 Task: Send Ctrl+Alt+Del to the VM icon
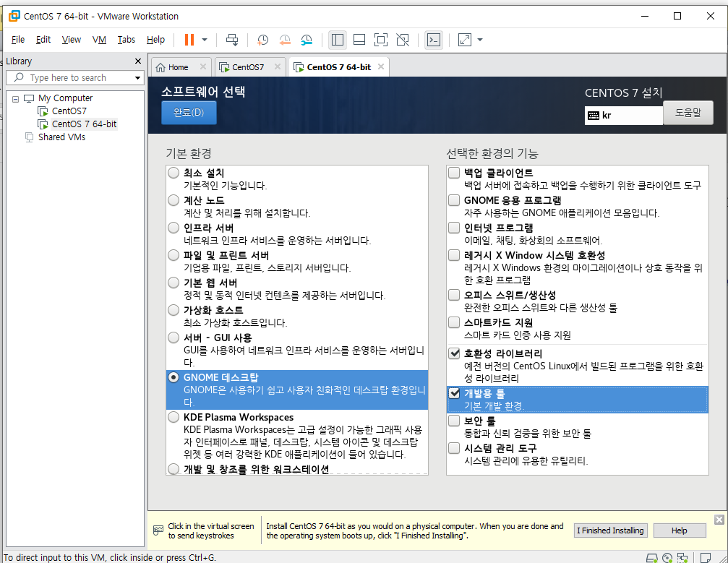(232, 40)
